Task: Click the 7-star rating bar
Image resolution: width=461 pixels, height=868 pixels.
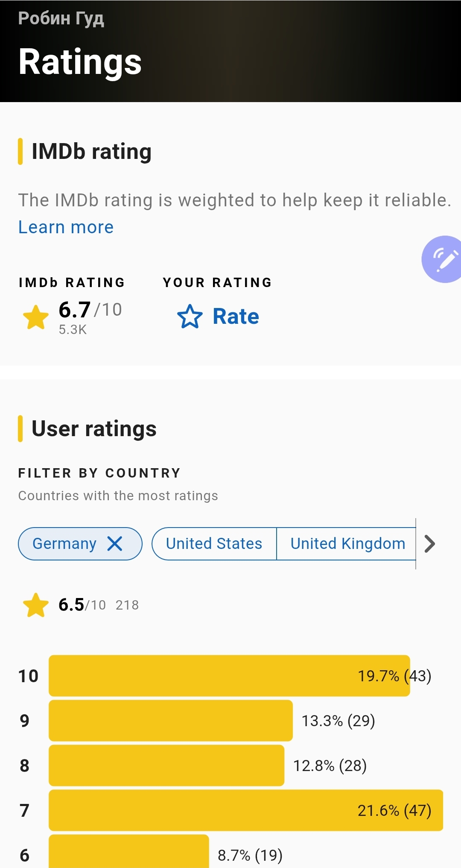Action: coord(245,810)
